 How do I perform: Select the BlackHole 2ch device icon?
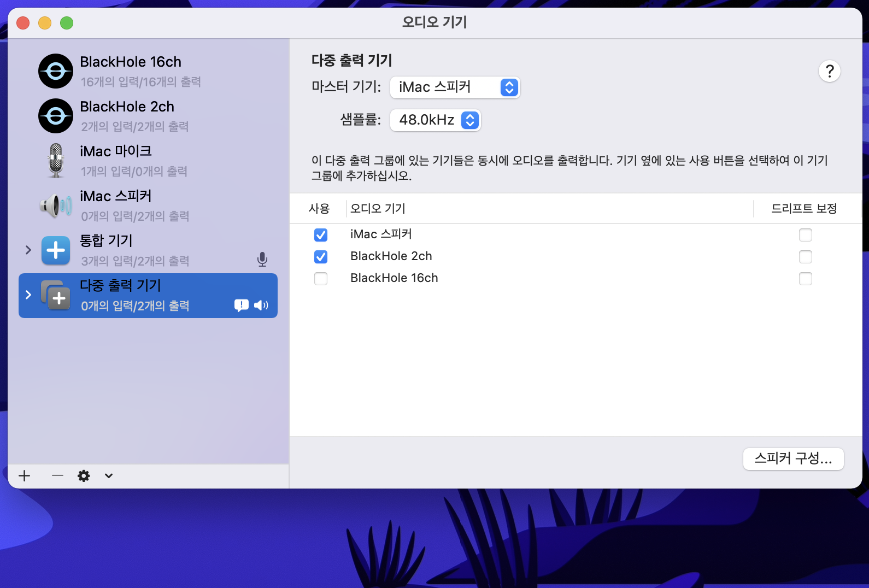pos(56,116)
